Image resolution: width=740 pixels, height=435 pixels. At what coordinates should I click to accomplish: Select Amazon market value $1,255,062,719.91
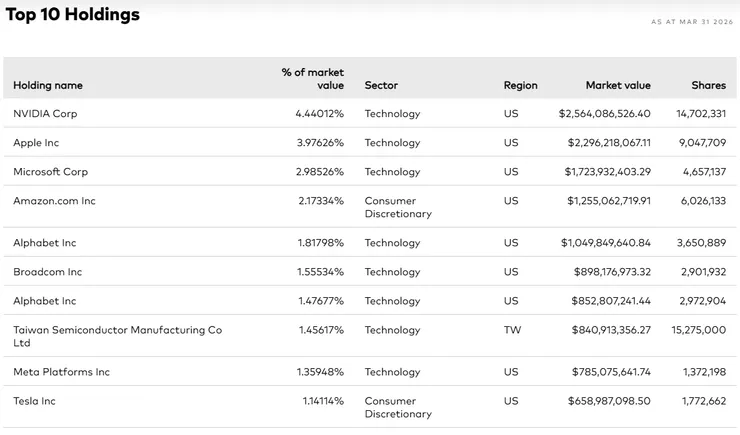pyautogui.click(x=609, y=201)
